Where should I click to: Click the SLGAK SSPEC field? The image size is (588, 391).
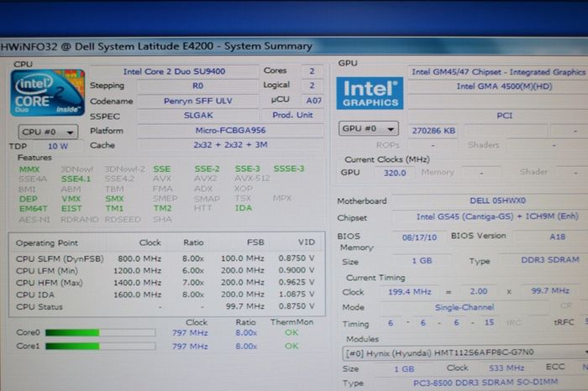[198, 115]
